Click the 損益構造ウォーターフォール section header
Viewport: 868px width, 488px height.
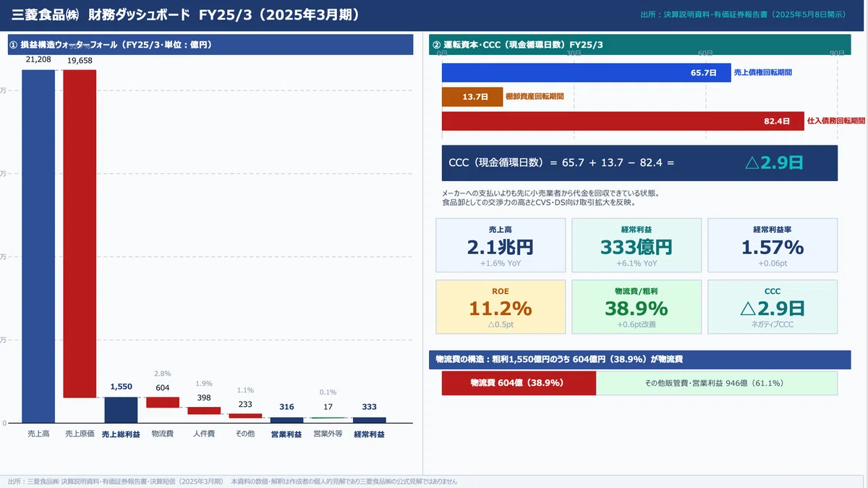tap(211, 45)
